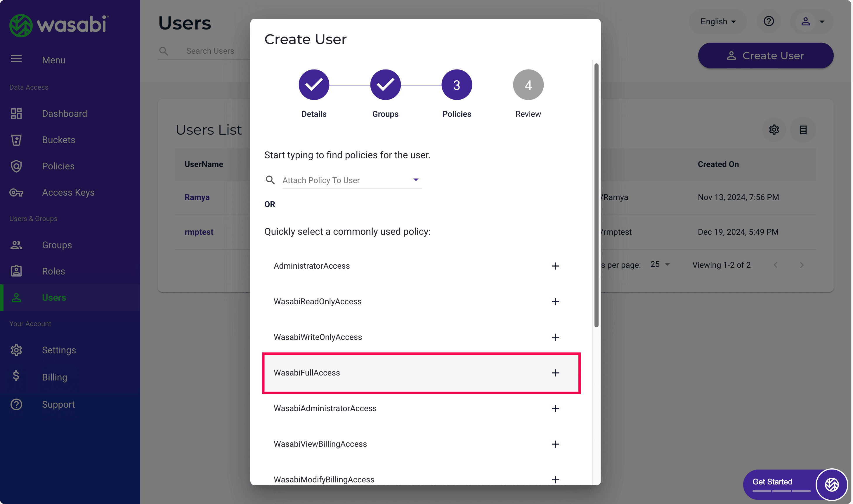This screenshot has width=853, height=504.
Task: Open the English language dropdown
Action: click(718, 21)
